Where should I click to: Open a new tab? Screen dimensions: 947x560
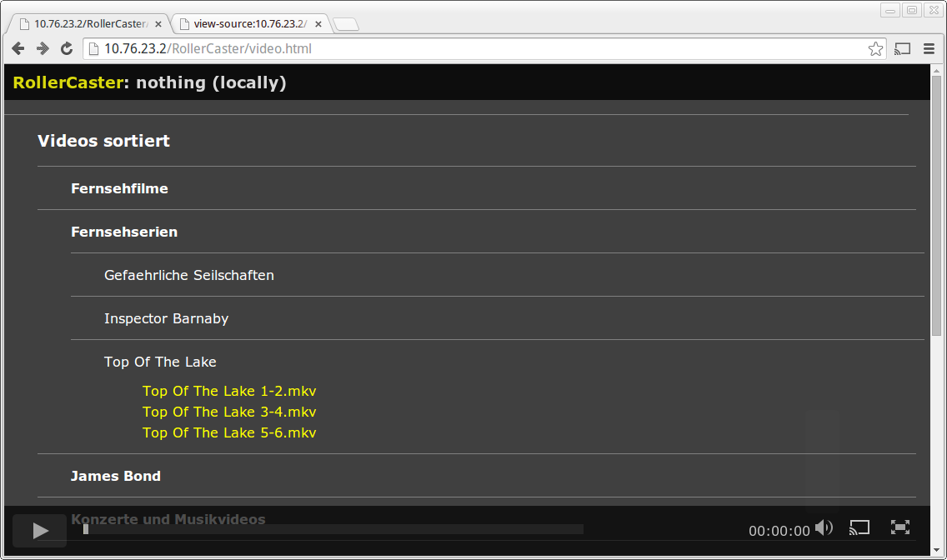coord(346,24)
